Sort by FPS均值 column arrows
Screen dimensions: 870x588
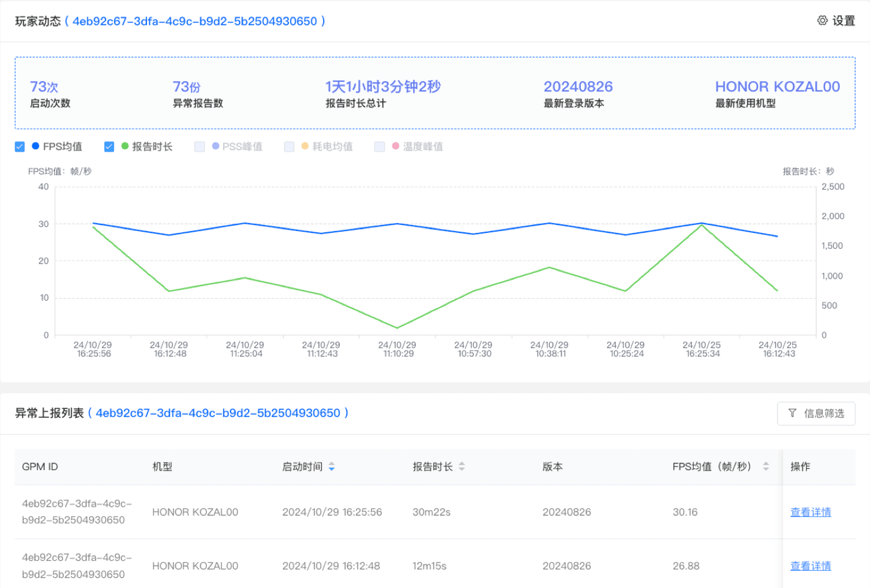point(766,466)
